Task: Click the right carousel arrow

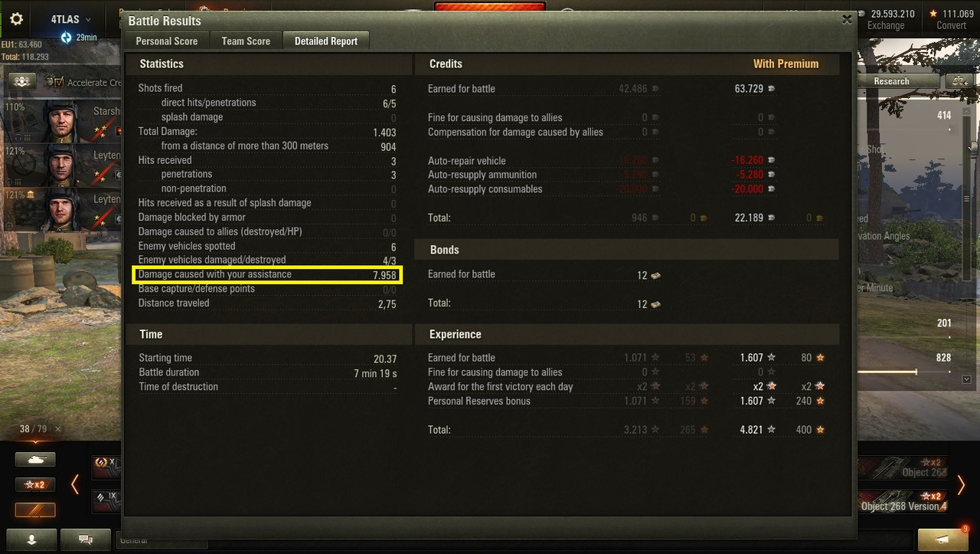Action: click(962, 484)
